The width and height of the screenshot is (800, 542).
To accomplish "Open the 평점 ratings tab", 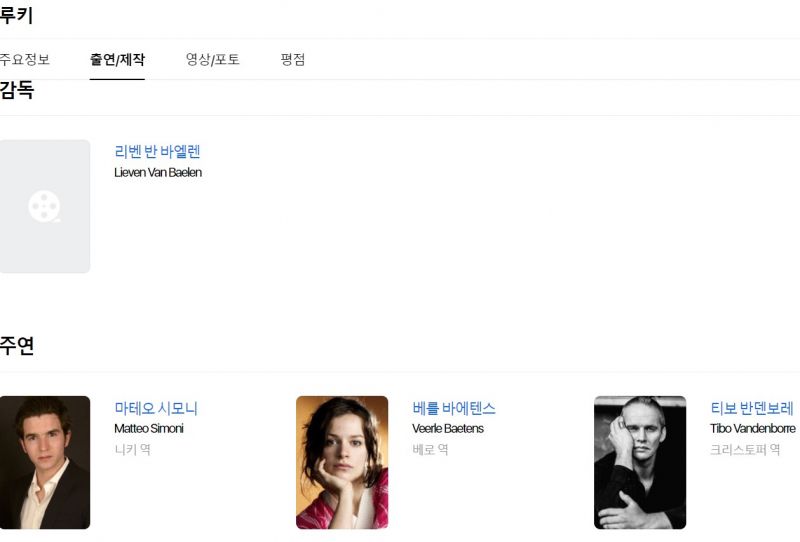I will 293,59.
